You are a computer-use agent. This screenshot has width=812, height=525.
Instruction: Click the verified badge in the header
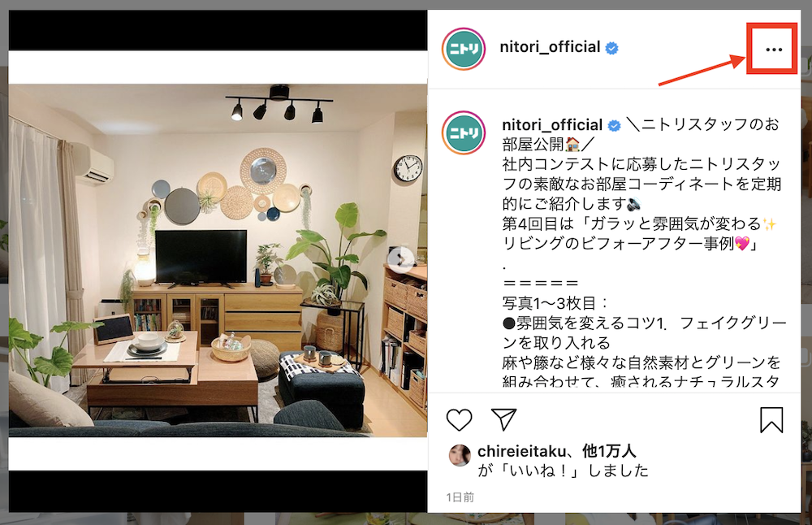click(x=612, y=48)
